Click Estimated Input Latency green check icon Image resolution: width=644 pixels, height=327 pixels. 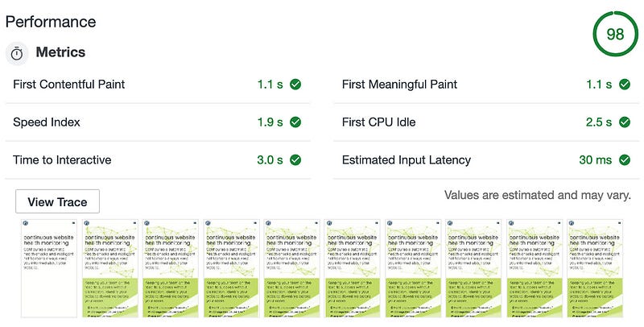tap(625, 159)
